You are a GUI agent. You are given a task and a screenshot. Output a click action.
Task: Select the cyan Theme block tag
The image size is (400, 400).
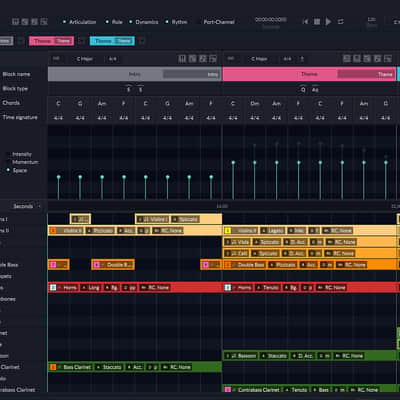pyautogui.click(x=112, y=41)
